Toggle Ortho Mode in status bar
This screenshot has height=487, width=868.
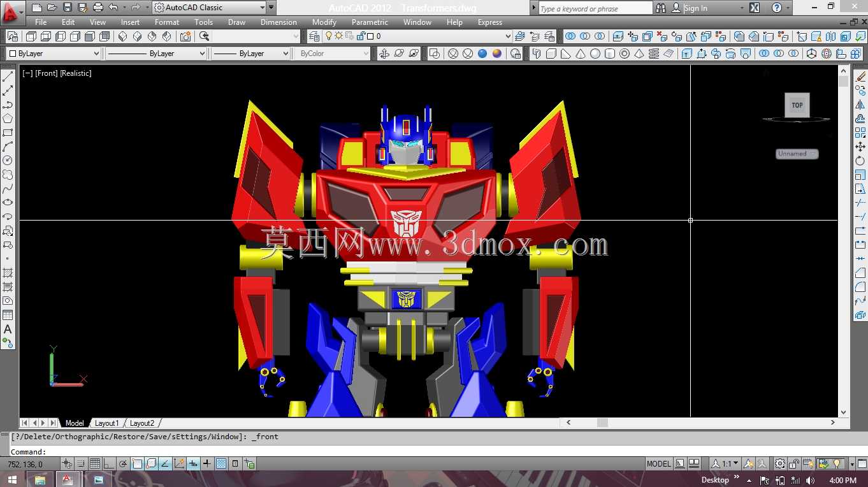tap(109, 463)
